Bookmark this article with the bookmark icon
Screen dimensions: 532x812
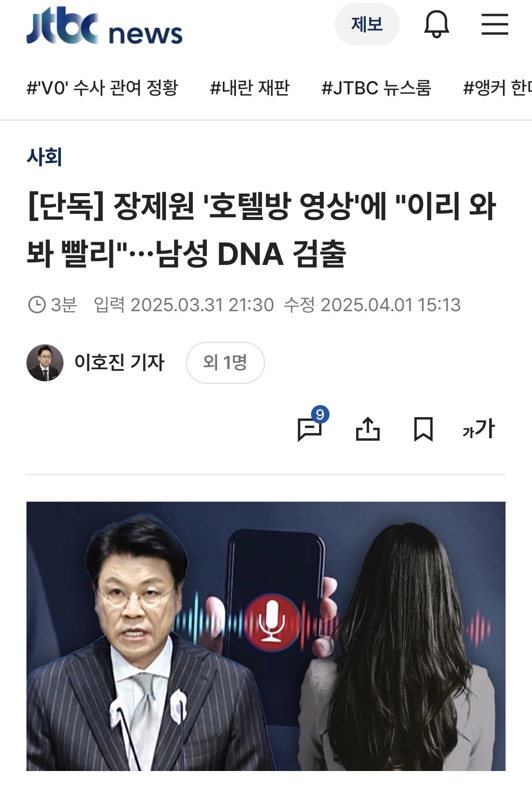423,429
